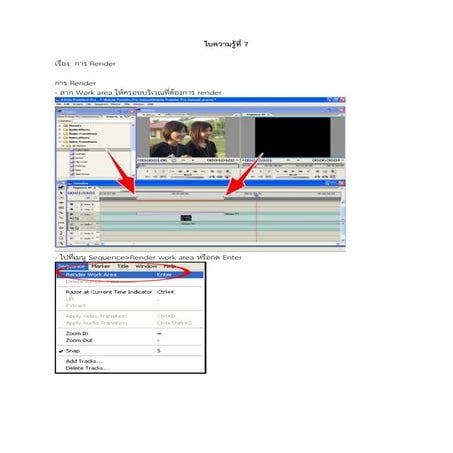
Task: Click the Video Effects folder icon
Action: pyautogui.click(x=66, y=138)
